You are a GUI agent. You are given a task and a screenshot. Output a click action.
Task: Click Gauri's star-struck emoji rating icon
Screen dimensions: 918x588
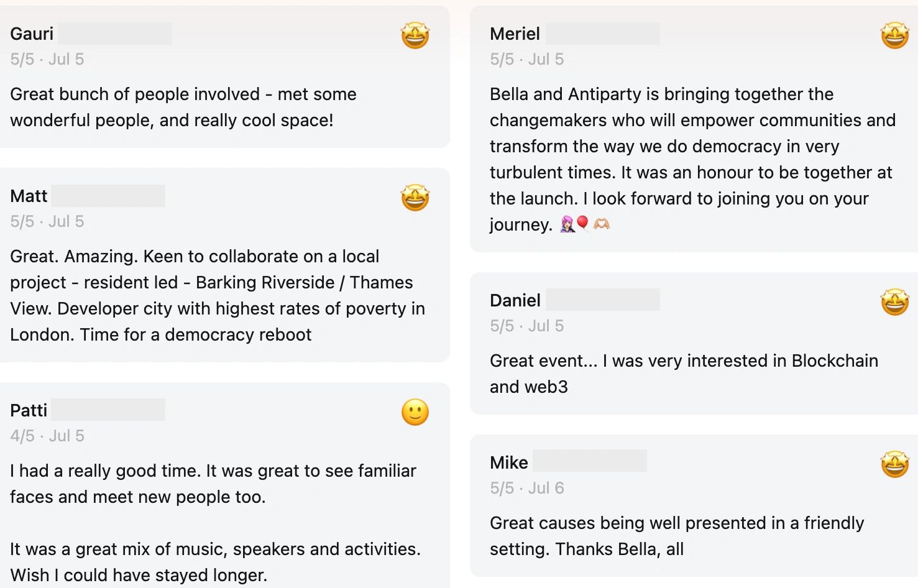click(415, 35)
